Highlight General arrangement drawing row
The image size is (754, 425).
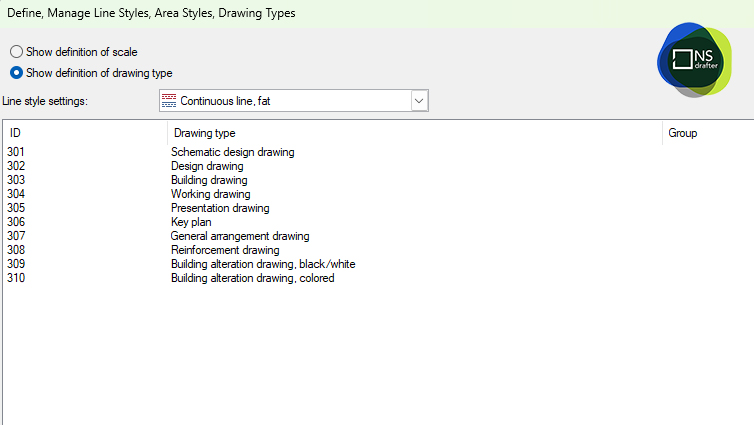(x=240, y=236)
